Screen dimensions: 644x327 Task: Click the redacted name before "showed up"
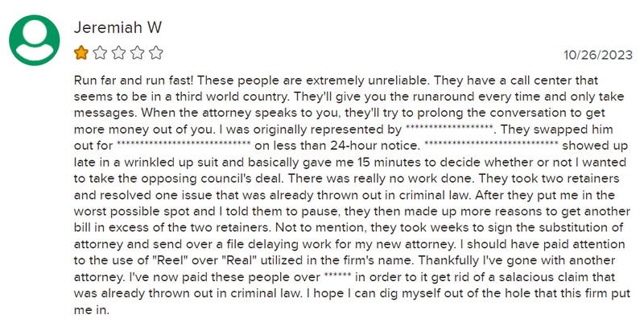tap(491, 144)
